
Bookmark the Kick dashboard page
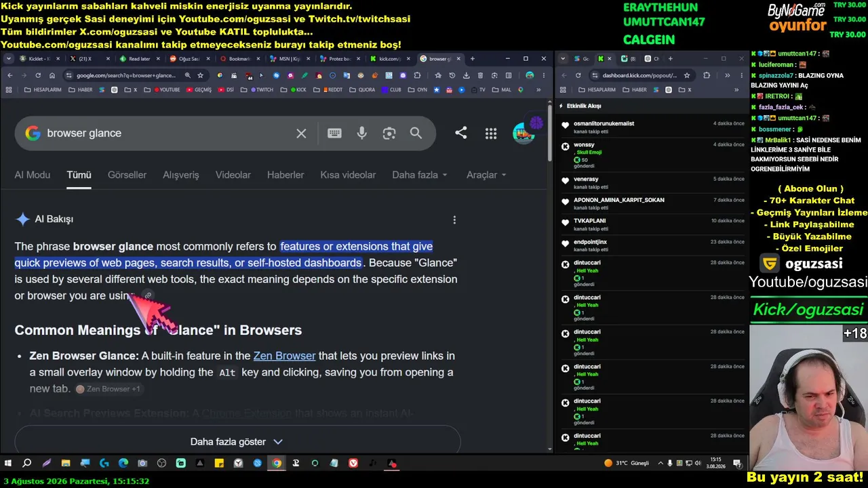point(687,75)
